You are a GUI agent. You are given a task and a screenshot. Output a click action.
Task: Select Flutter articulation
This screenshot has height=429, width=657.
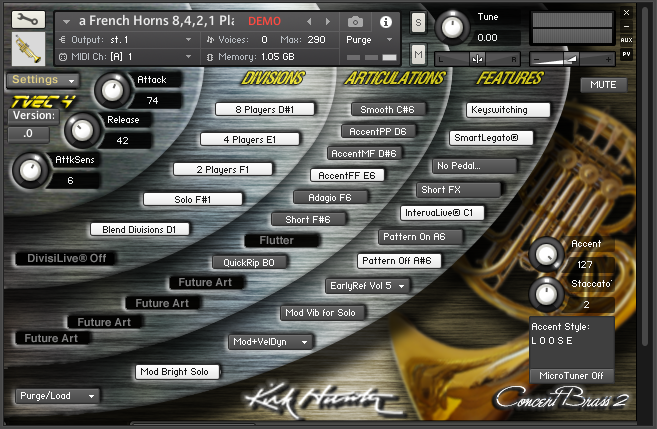point(282,240)
